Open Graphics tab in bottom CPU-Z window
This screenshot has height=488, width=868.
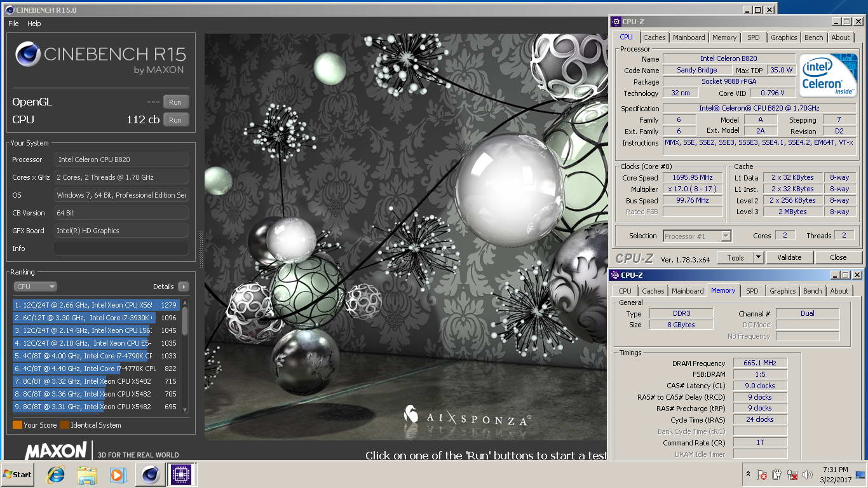[x=782, y=291]
